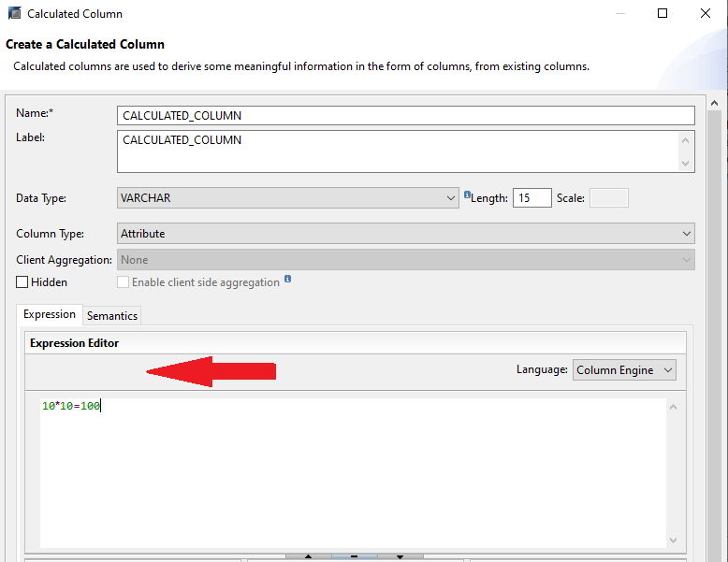Open the Data Type VARCHAR dropdown

click(288, 197)
